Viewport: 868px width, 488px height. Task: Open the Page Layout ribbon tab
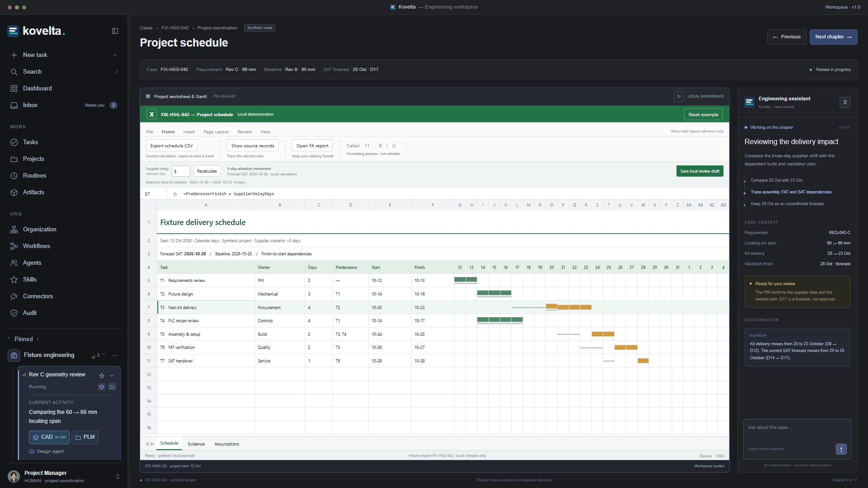216,132
